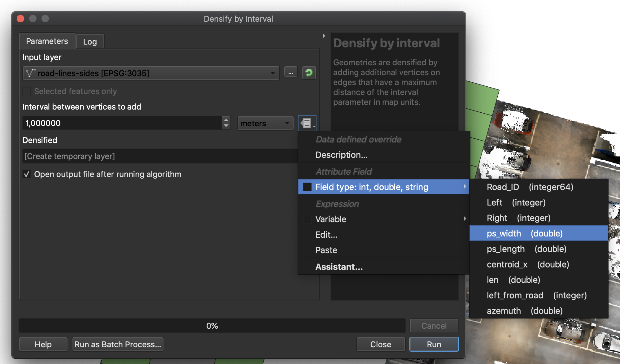Choose Assistant from the override menu
Image resolution: width=620 pixels, height=364 pixels.
click(339, 266)
